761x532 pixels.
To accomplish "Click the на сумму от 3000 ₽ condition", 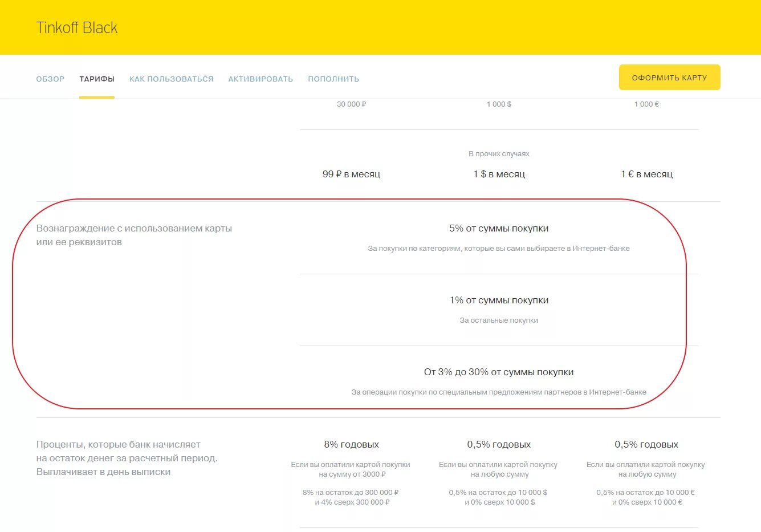I will point(352,474).
